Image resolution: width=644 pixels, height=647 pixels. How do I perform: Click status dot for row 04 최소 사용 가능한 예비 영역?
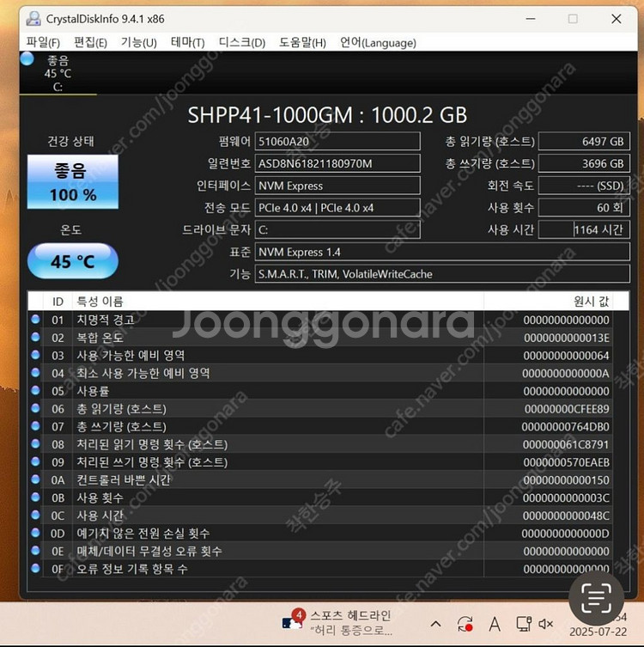point(35,373)
